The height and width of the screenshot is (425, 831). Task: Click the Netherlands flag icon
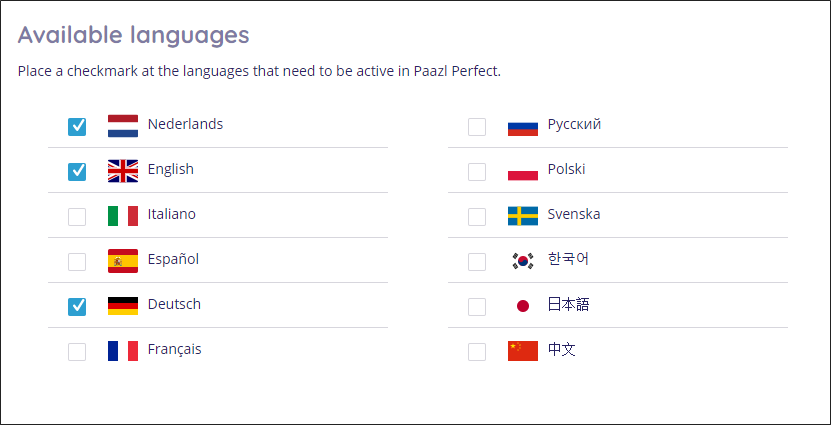(x=123, y=126)
